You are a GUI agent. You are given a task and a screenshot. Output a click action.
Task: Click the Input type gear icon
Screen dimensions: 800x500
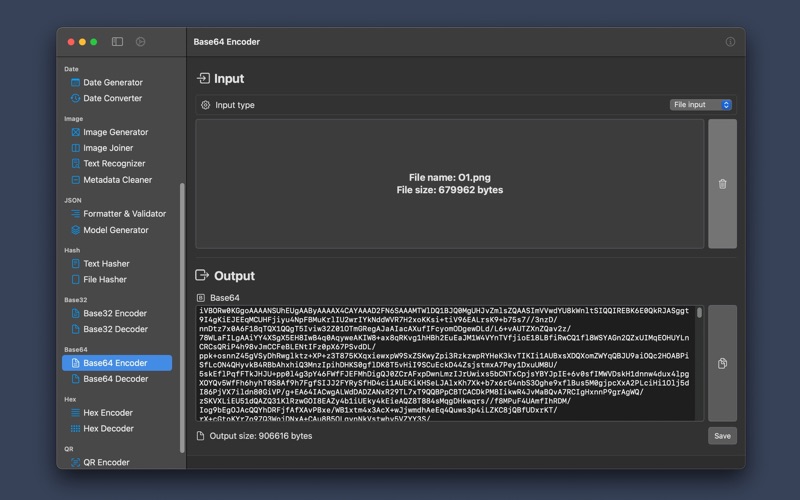(205, 105)
